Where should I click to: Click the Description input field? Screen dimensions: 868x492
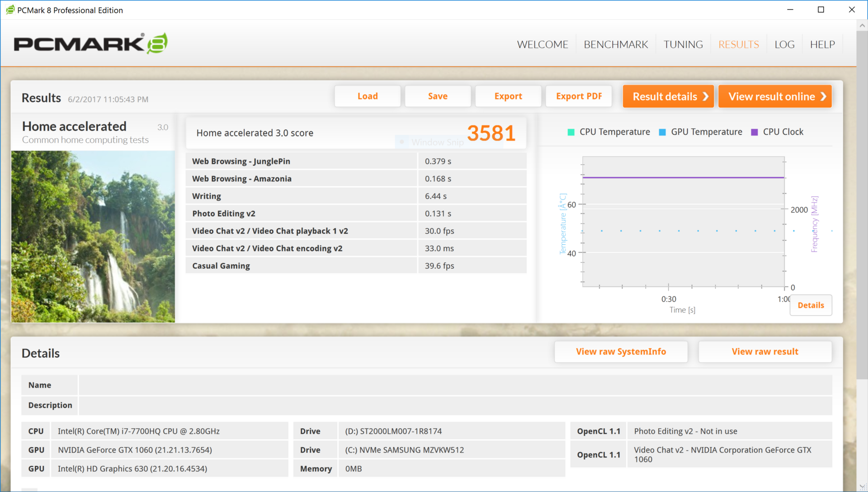coord(455,405)
